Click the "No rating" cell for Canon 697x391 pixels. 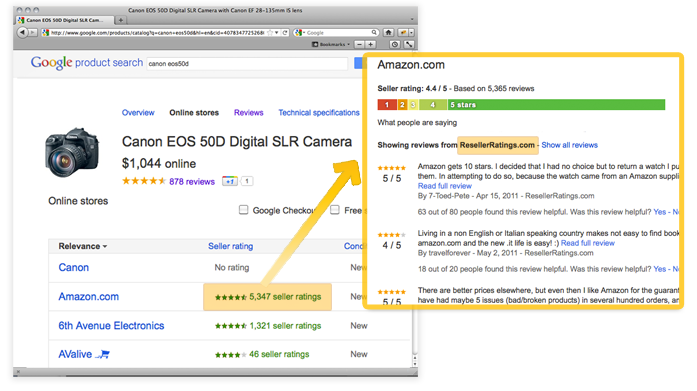click(x=232, y=267)
